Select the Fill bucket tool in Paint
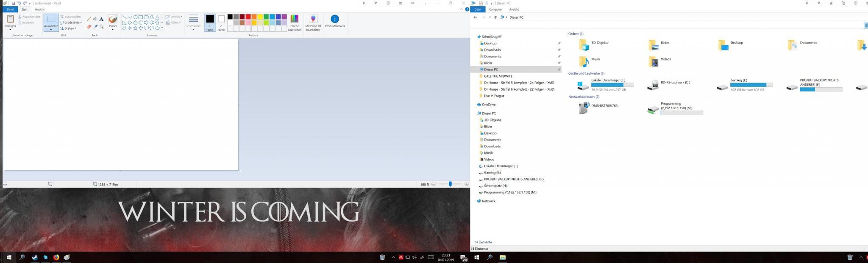Screen dimensions: 868x263 point(95,19)
